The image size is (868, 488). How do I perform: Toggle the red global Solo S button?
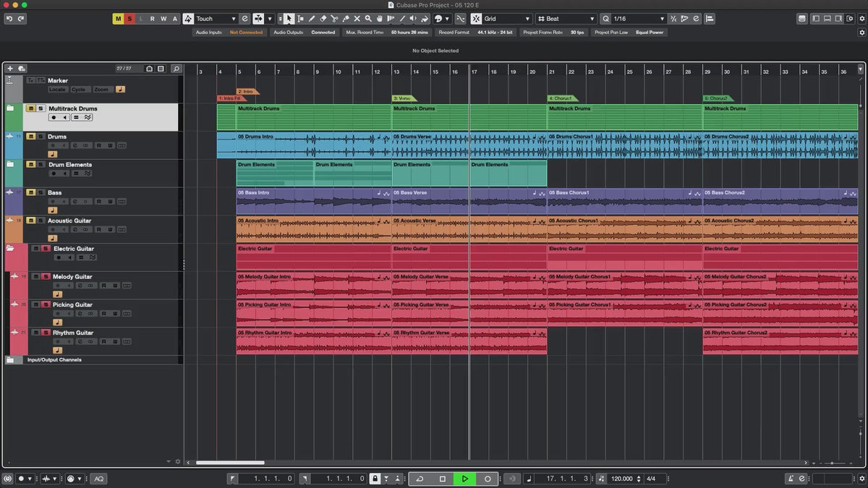click(129, 19)
